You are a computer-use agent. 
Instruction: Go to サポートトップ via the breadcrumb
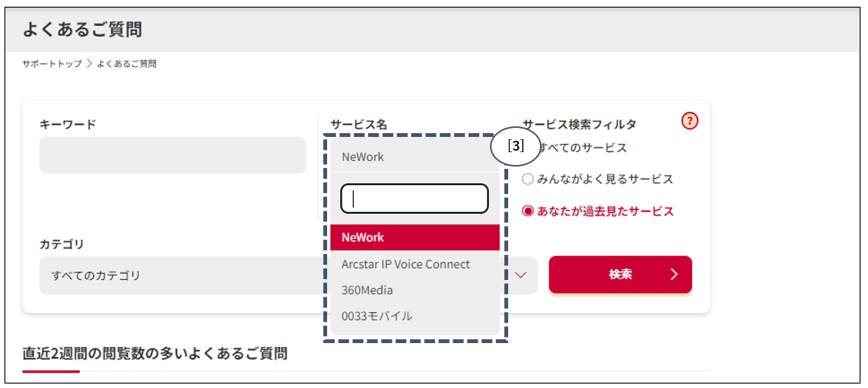(52, 64)
